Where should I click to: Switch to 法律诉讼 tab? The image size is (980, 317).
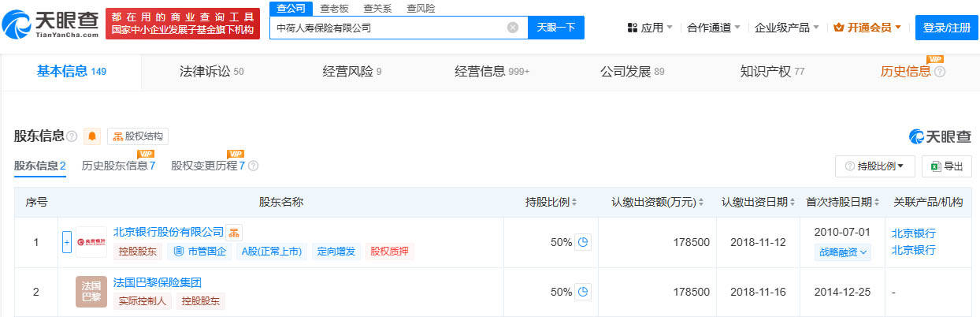[212, 72]
